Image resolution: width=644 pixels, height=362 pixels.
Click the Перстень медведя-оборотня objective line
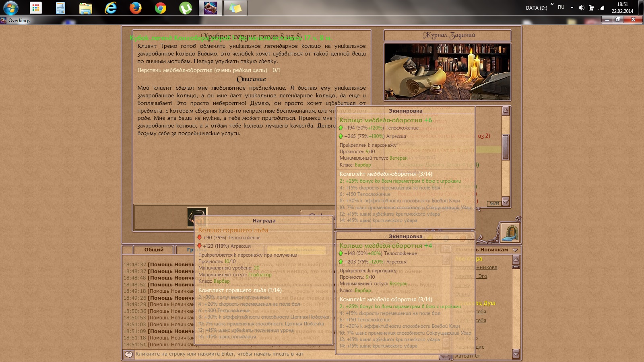[208, 70]
